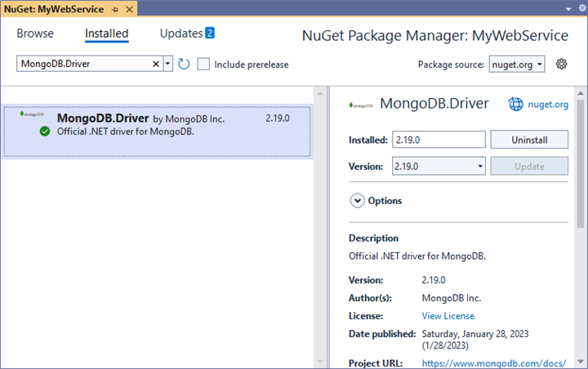Enable Include prerelease checkbox
The image size is (588, 369).
click(203, 64)
